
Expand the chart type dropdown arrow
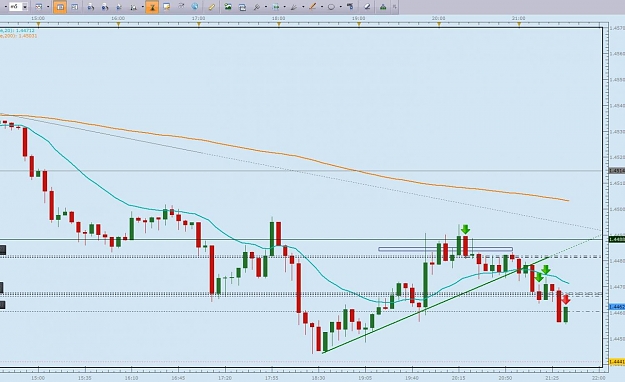click(x=48, y=7)
